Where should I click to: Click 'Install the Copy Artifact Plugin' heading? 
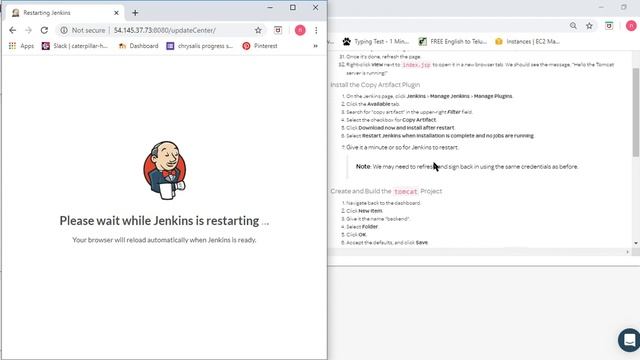(x=375, y=84)
